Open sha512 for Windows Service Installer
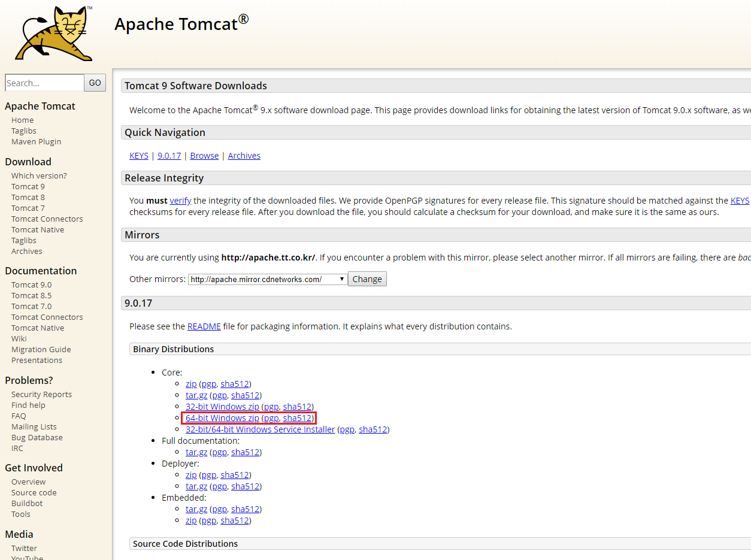This screenshot has height=560, width=751. [x=373, y=429]
